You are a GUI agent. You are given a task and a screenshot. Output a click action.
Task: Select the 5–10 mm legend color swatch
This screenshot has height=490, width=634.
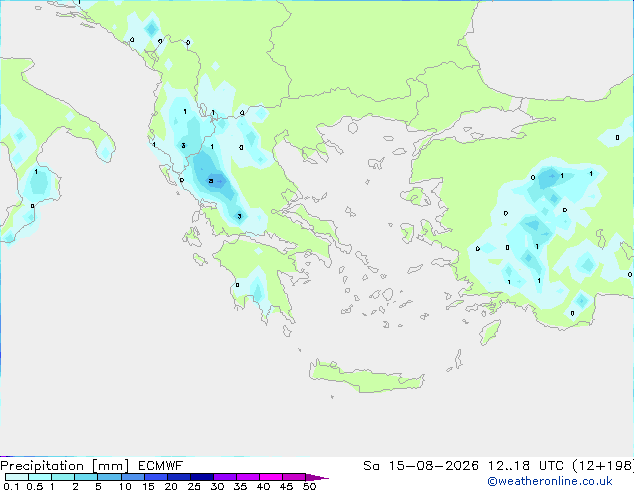click(109, 477)
